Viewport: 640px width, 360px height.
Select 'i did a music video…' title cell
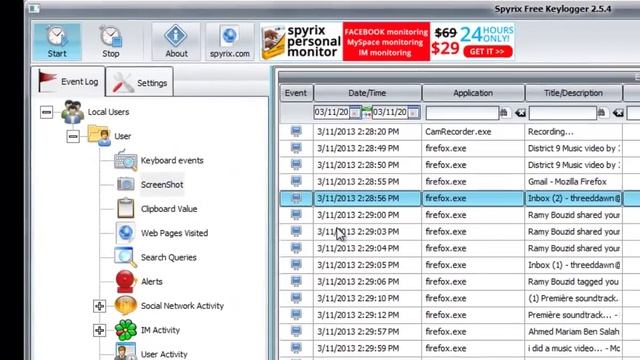click(x=573, y=349)
